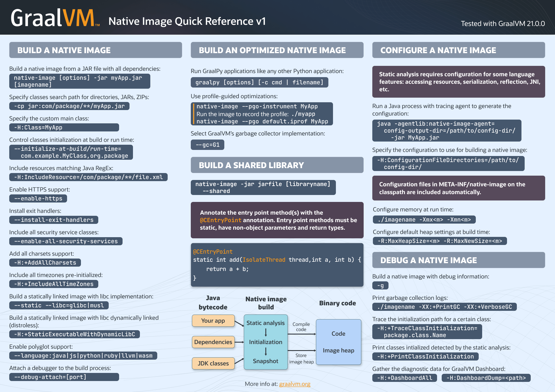
Task: Click the '-H:+TraceClassInitialization=' code block
Action: click(427, 332)
